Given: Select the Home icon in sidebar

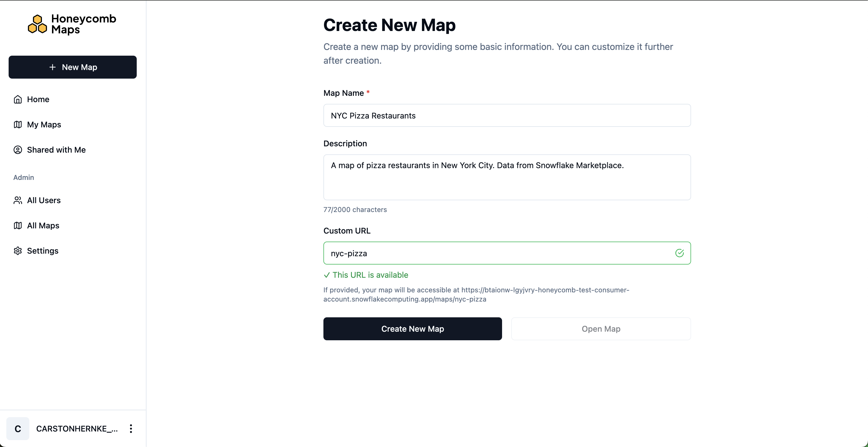Looking at the screenshot, I should pos(18,99).
